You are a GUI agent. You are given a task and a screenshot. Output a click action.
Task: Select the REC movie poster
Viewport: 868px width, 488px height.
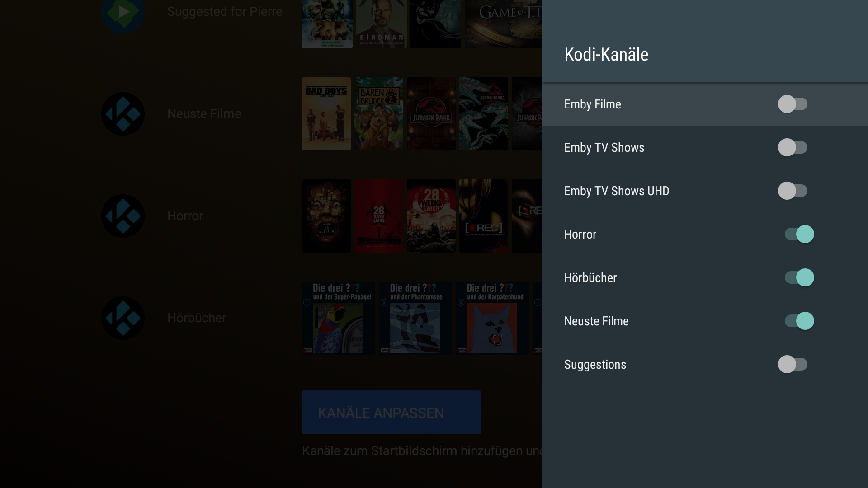pyautogui.click(x=484, y=216)
